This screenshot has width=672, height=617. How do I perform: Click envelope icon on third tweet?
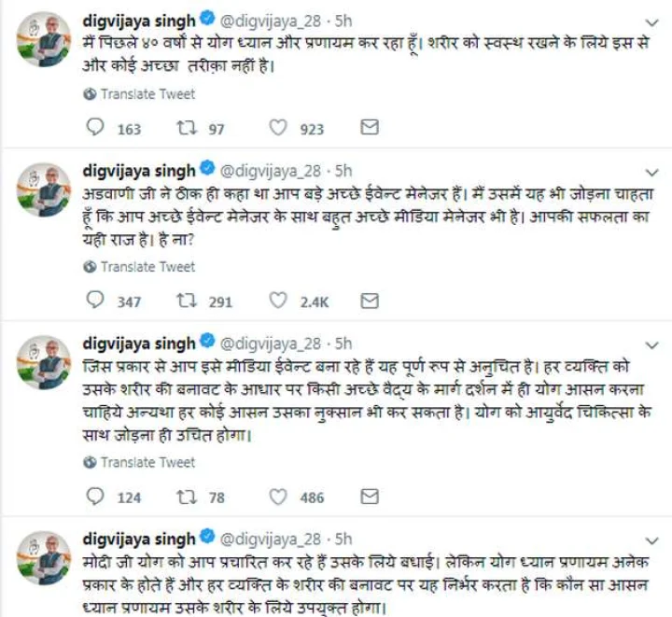point(370,497)
